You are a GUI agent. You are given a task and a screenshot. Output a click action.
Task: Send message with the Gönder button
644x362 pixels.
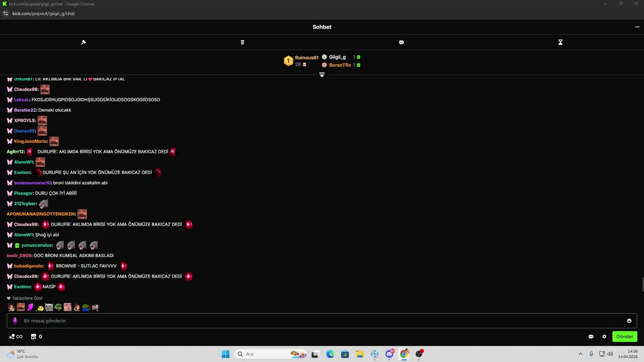pyautogui.click(x=625, y=337)
